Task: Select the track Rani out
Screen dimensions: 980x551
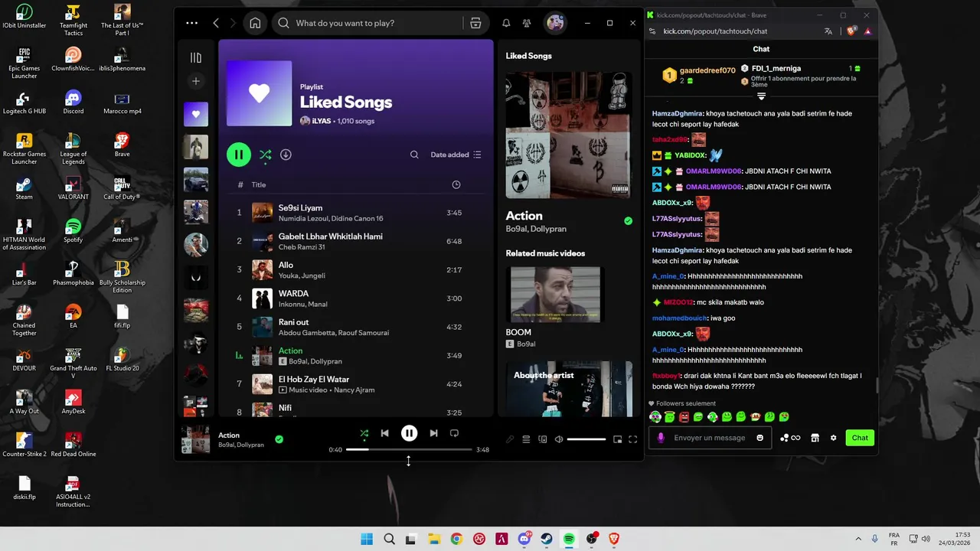Action: tap(356, 327)
